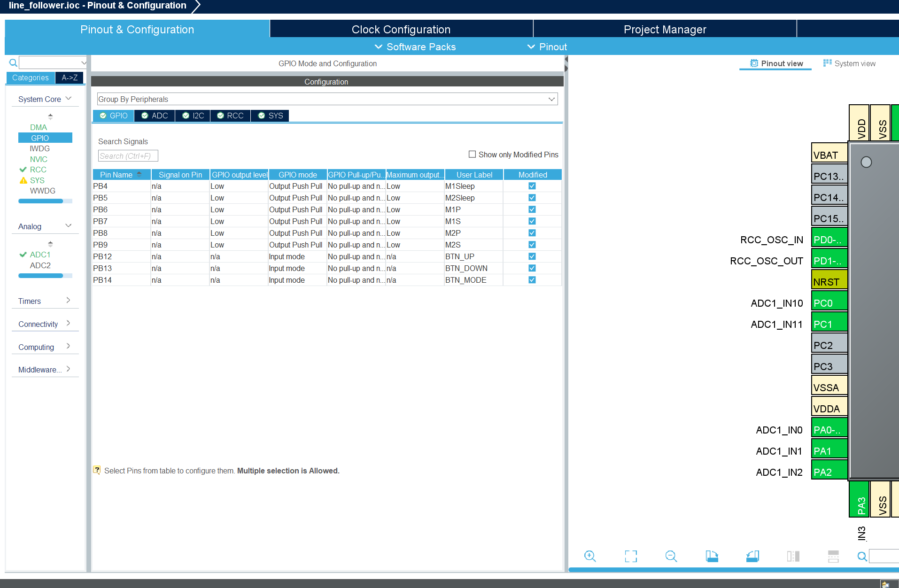The width and height of the screenshot is (899, 588).
Task: Collapse the System Core category
Action: (x=45, y=99)
